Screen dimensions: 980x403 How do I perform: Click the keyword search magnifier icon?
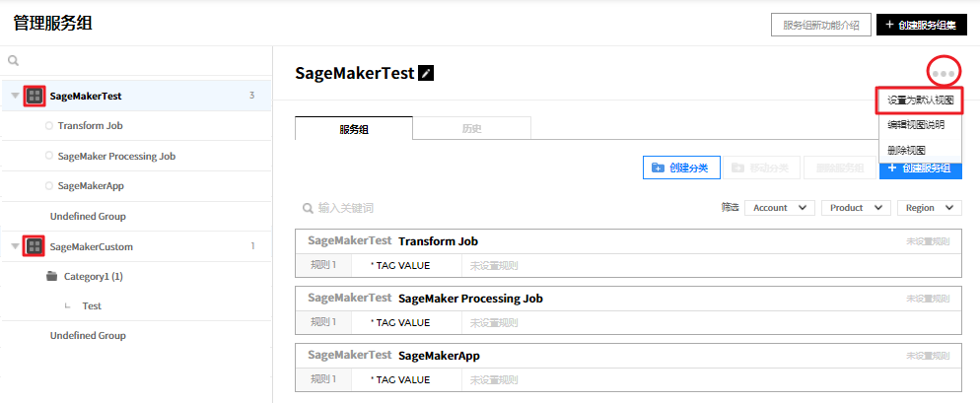pos(309,208)
